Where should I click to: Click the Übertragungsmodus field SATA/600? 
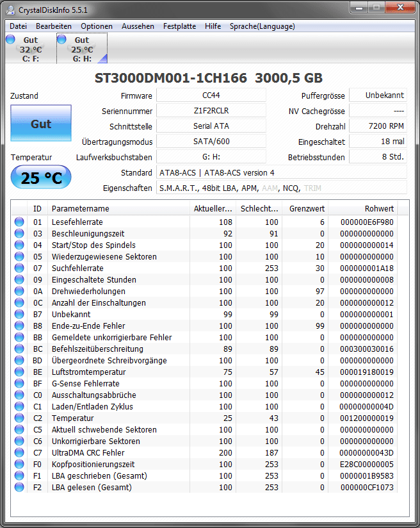pos(211,142)
